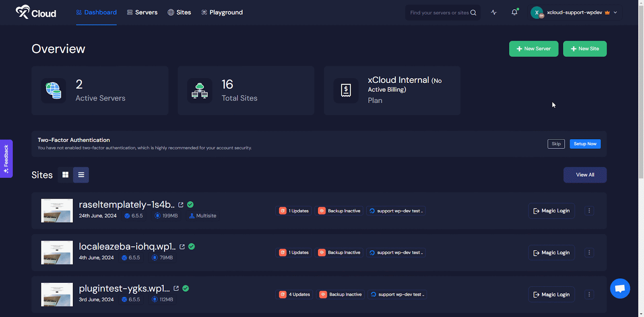This screenshot has height=317, width=644.
Task: Open localeazeba-iohq external link icon
Action: [182, 247]
